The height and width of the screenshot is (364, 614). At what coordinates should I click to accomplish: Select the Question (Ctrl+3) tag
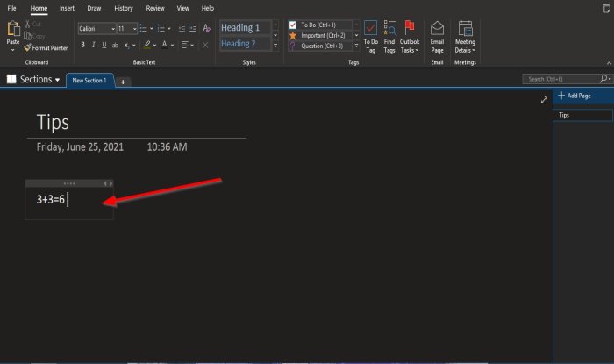[x=320, y=46]
